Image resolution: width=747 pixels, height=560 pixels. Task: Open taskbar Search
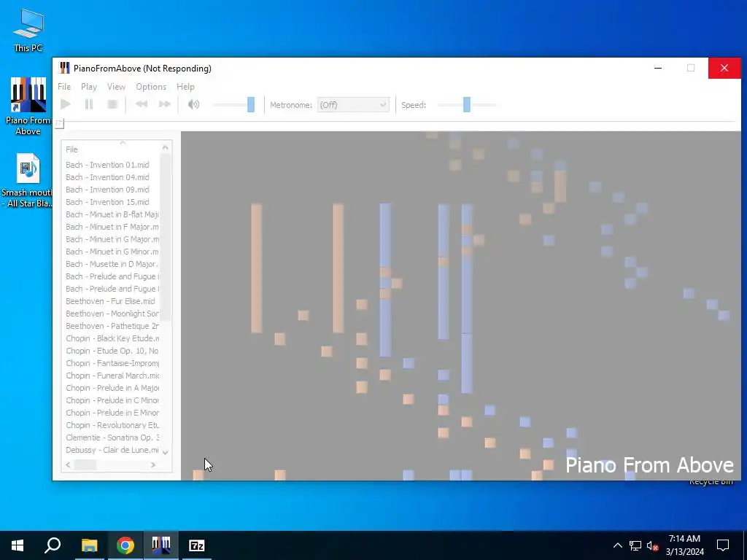click(53, 545)
